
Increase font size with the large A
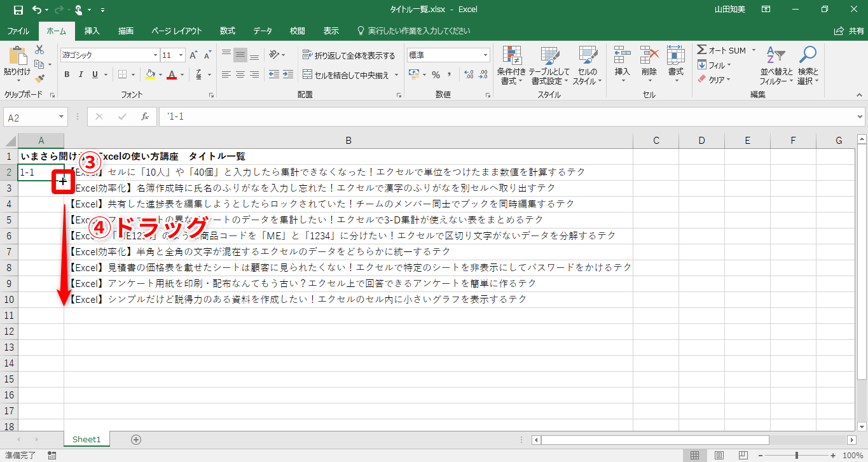[x=194, y=55]
